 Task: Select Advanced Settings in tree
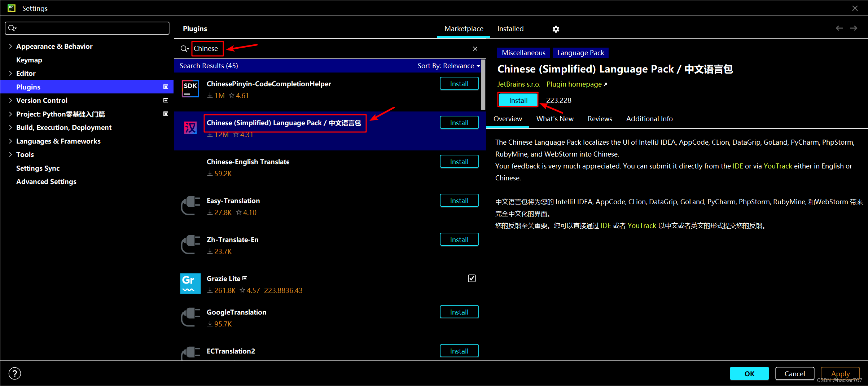click(46, 181)
